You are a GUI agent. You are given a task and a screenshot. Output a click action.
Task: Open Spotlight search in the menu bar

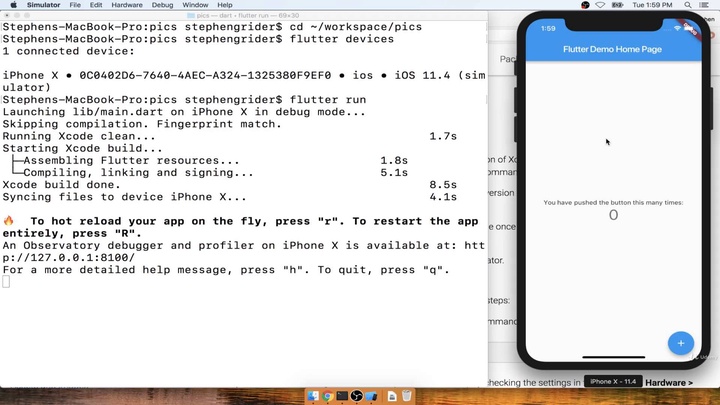pos(687,5)
